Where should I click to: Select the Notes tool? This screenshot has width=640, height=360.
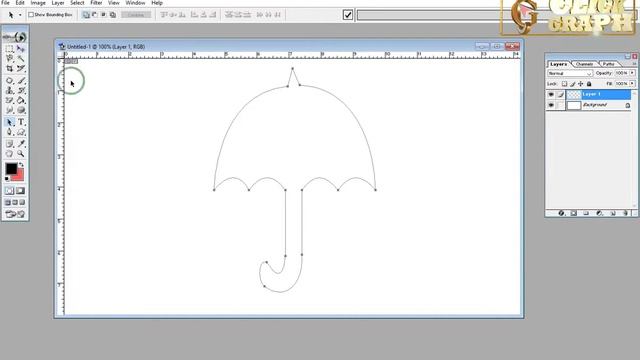[9, 144]
